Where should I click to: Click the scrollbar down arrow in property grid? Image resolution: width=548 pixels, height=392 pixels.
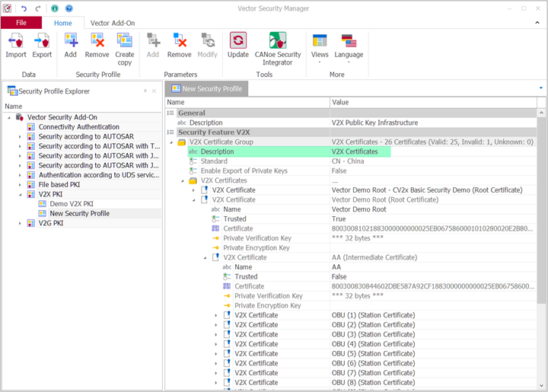[x=541, y=385]
